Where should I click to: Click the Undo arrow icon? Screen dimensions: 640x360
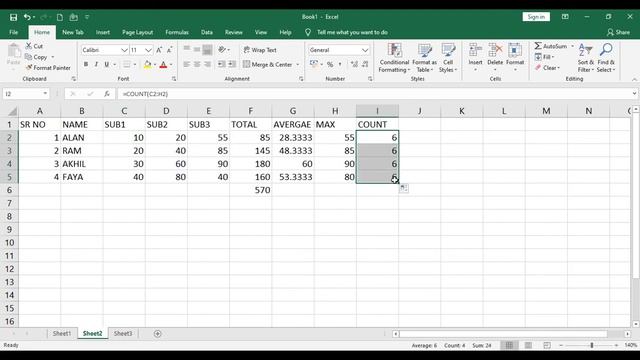coord(27,17)
